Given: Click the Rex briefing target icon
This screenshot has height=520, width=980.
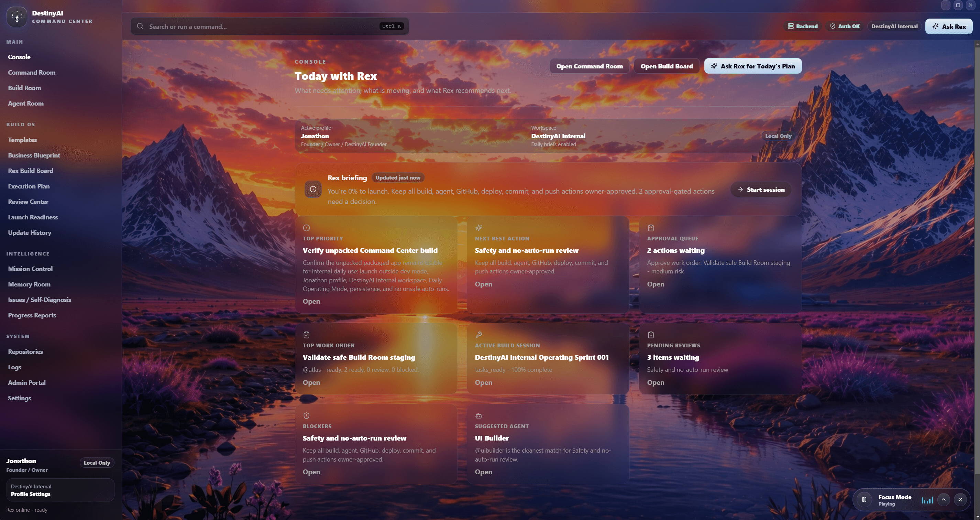Looking at the screenshot, I should (x=313, y=189).
